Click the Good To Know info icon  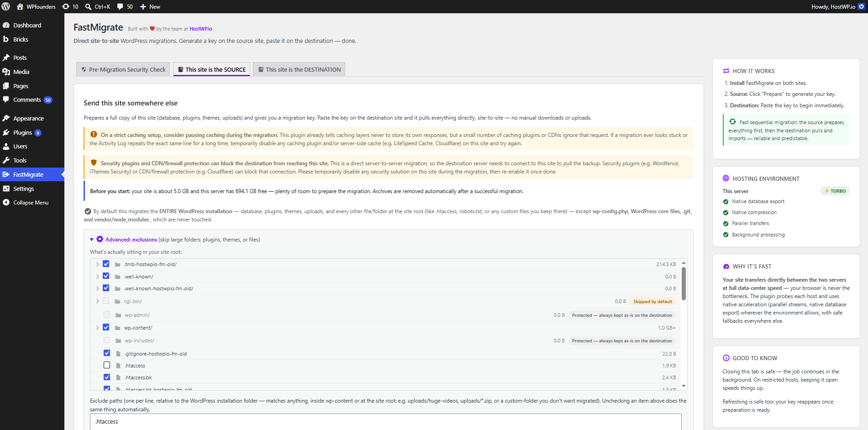pyautogui.click(x=726, y=358)
